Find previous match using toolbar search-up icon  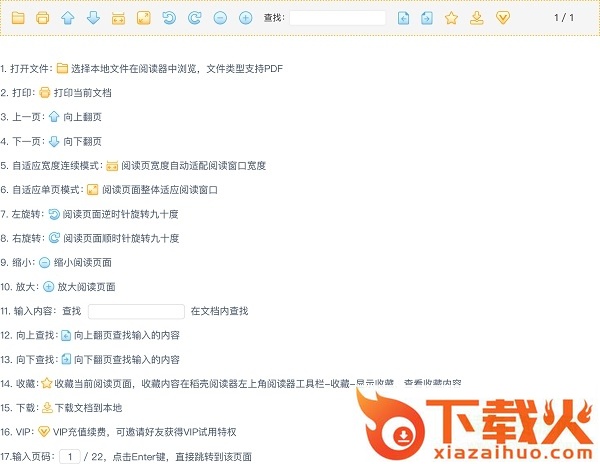(403, 18)
